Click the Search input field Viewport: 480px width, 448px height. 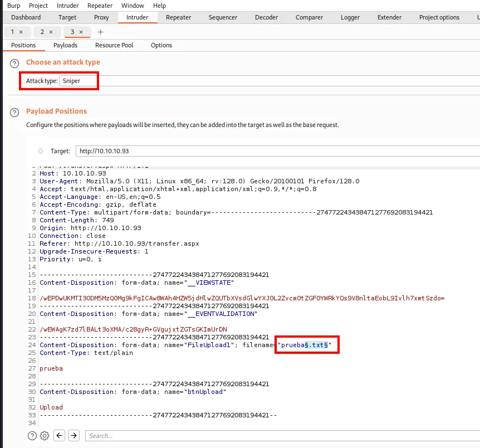point(282,435)
